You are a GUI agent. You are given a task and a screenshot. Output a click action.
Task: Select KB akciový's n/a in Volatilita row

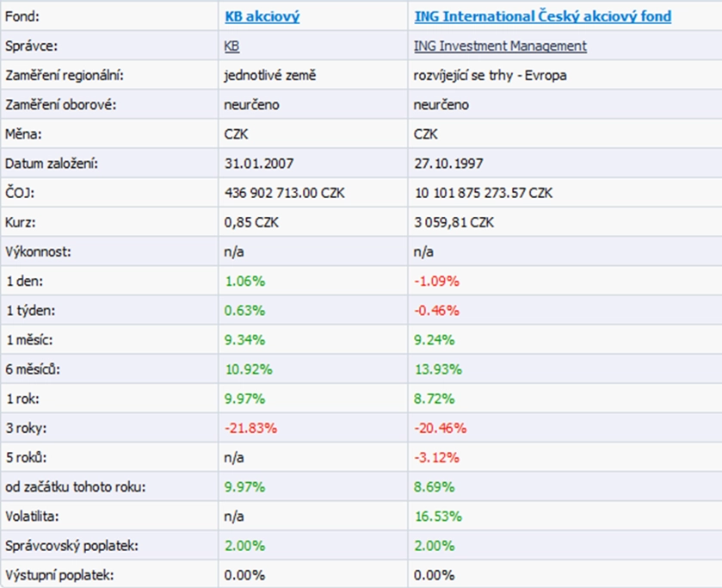[x=234, y=516]
